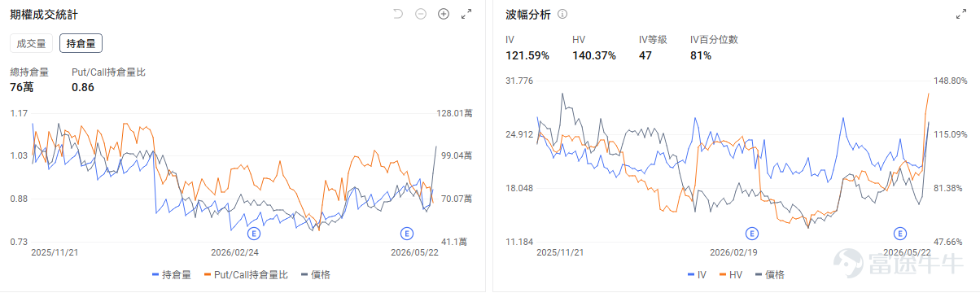Toggle the HV legend series
This screenshot has width=980, height=293.
click(x=731, y=275)
